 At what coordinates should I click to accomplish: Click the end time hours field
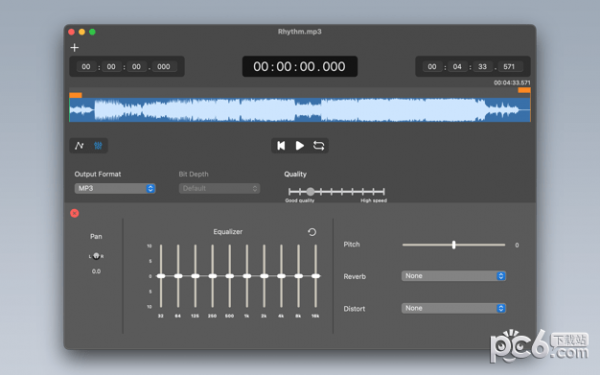[432, 67]
